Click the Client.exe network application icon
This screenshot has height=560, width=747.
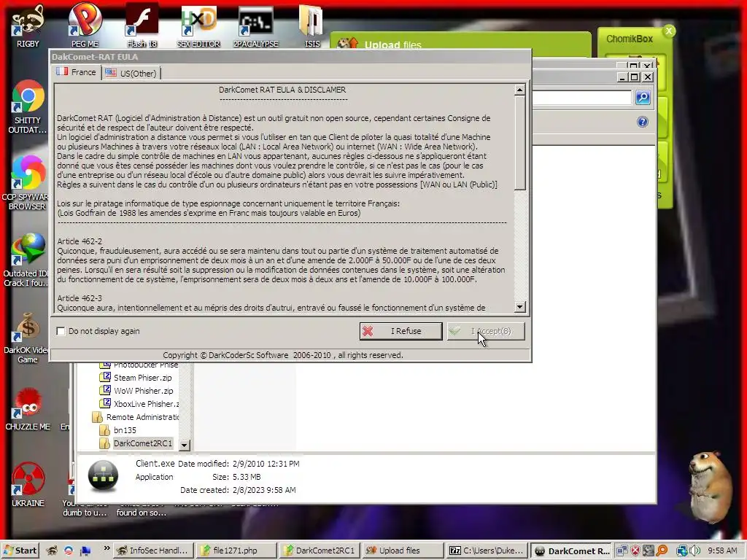pos(103,475)
